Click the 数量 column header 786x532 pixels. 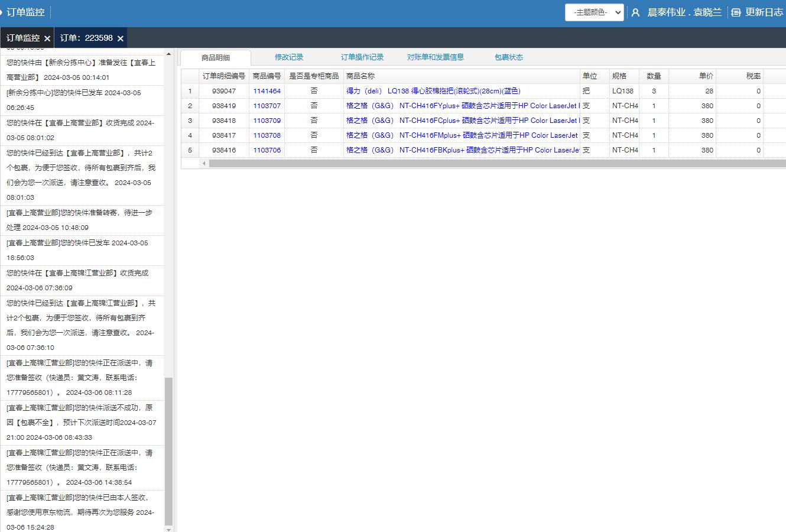[x=654, y=76]
